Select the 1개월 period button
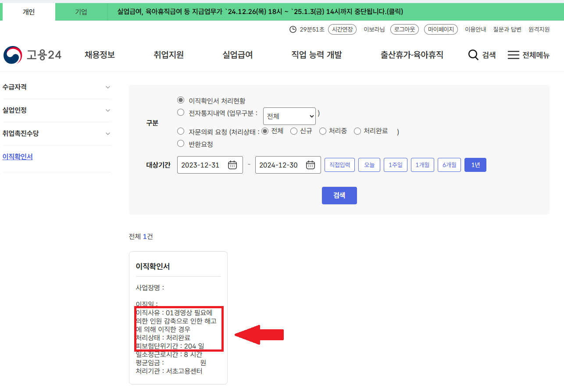This screenshot has height=392, width=564. coord(422,164)
